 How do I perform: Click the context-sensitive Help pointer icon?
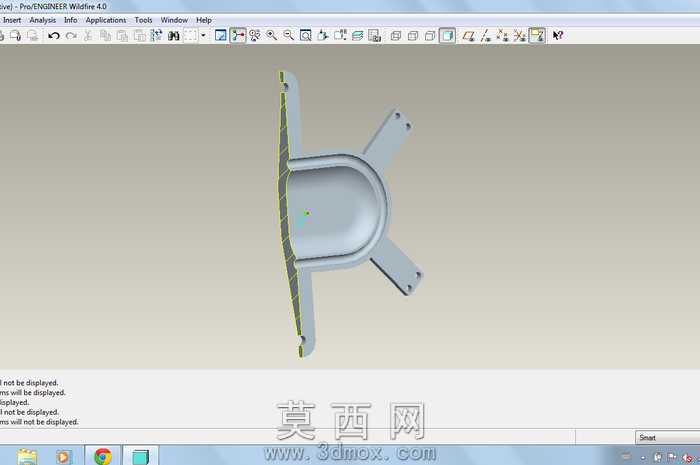558,36
